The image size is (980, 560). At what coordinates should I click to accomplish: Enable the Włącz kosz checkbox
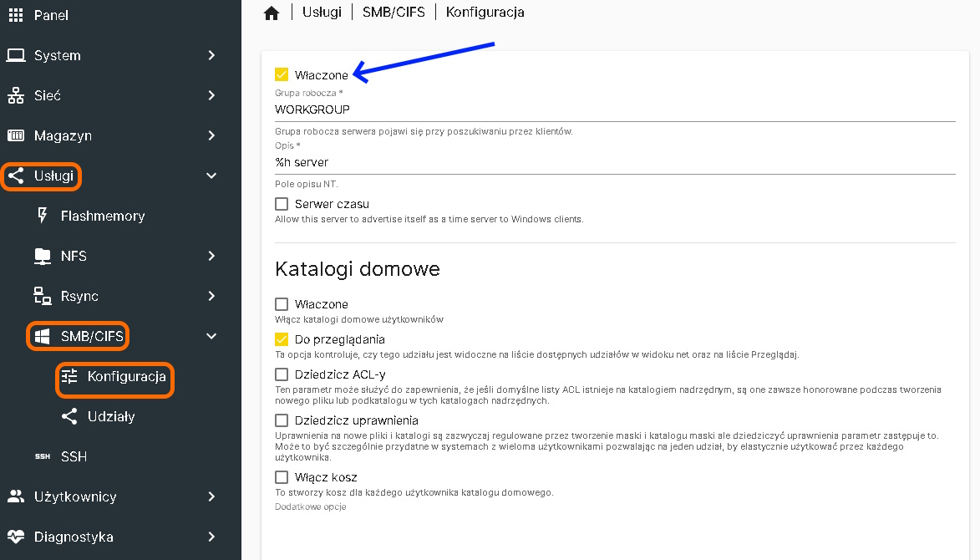pyautogui.click(x=282, y=477)
